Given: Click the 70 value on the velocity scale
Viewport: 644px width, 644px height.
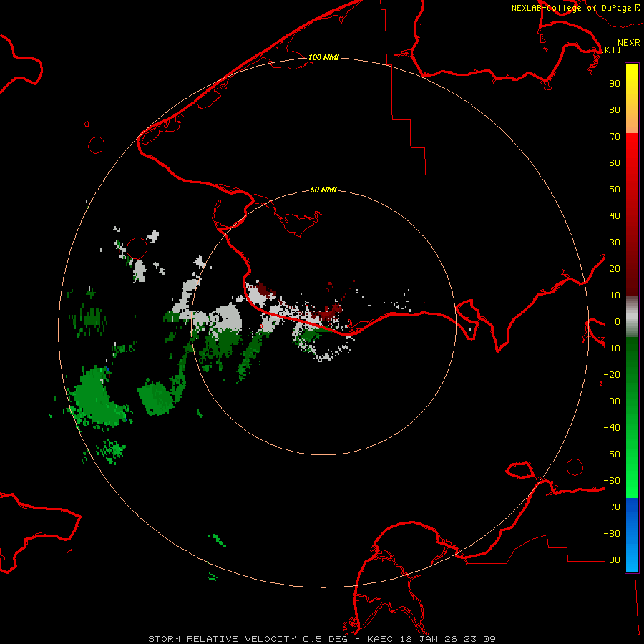Looking at the screenshot, I should (x=615, y=137).
